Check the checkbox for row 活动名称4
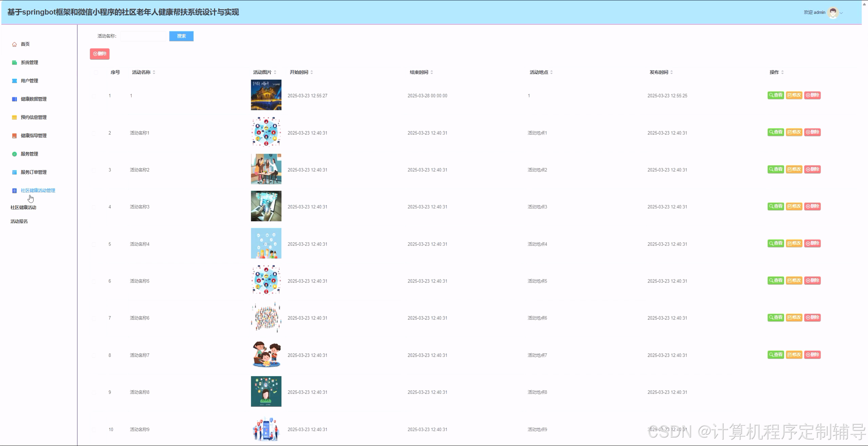Image resolution: width=868 pixels, height=446 pixels. coord(94,244)
